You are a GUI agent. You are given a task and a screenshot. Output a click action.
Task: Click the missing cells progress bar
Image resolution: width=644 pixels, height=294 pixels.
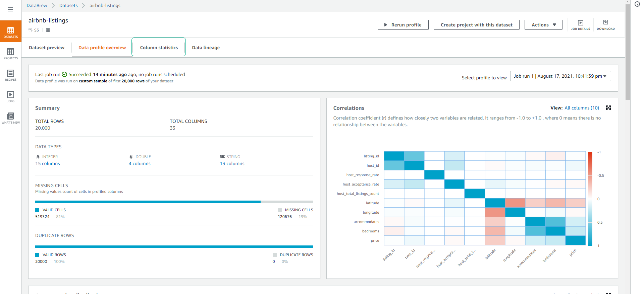(x=174, y=202)
